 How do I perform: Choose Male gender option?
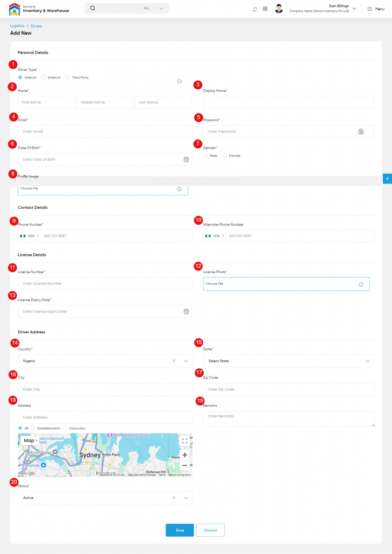tap(205, 155)
